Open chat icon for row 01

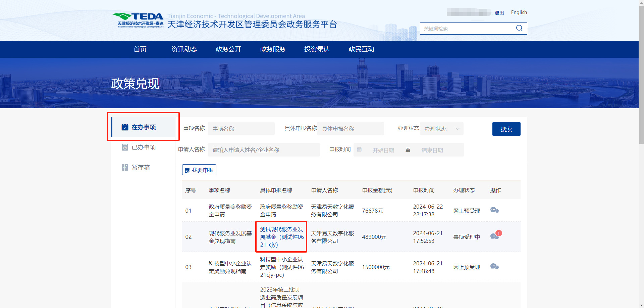494,210
